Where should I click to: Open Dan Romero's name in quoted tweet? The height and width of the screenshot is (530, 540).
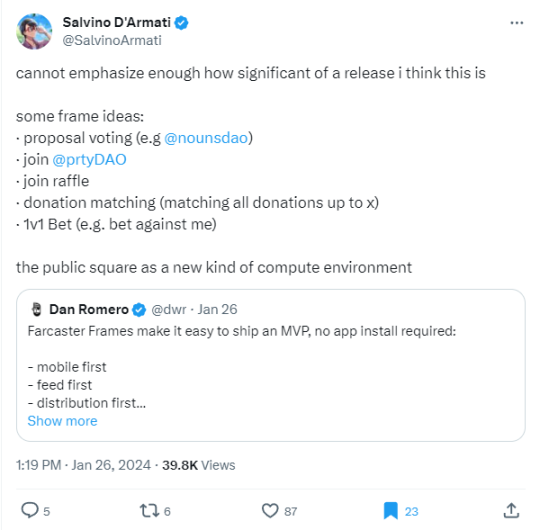[x=89, y=309]
